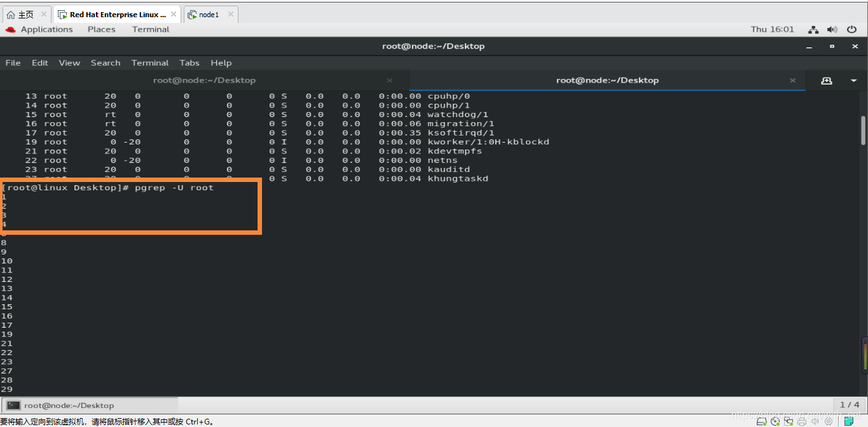Close the second terminal tab
868x427 pixels.
(x=793, y=80)
